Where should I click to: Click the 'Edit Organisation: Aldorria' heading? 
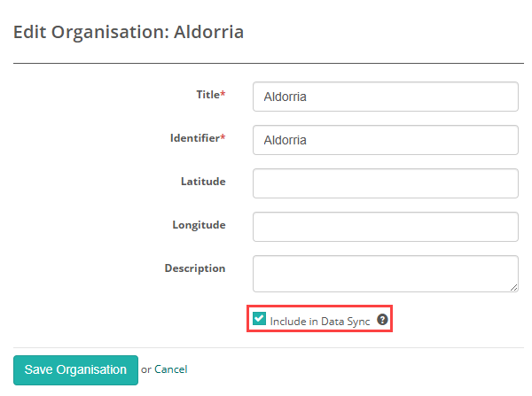pyautogui.click(x=129, y=33)
